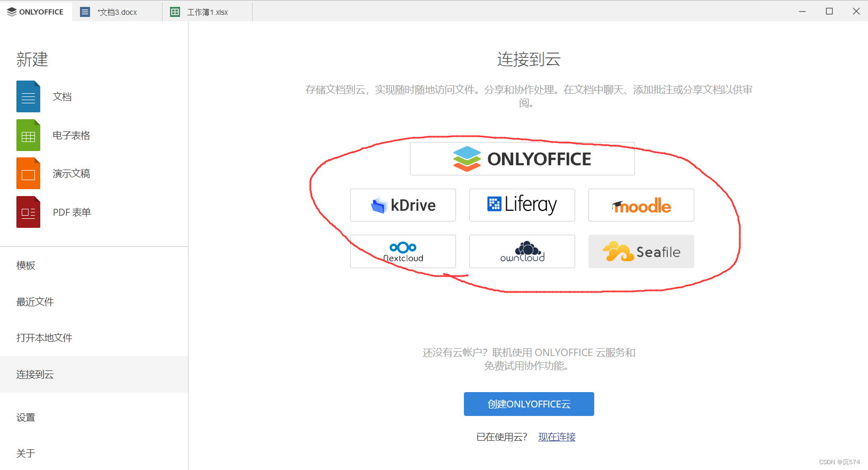This screenshot has height=470, width=868.
Task: Maximize the ONLYOFFICE window
Action: [829, 11]
